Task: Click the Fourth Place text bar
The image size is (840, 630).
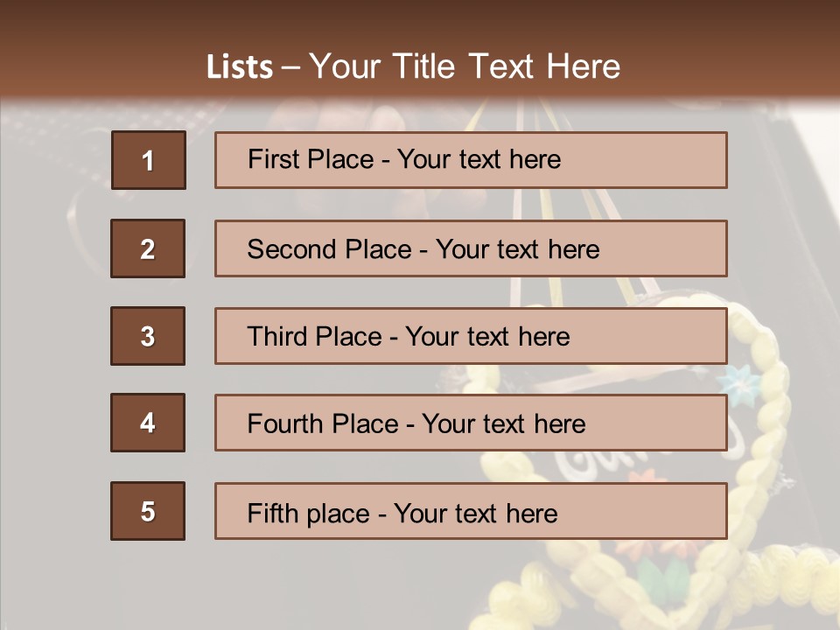Action: [471, 423]
